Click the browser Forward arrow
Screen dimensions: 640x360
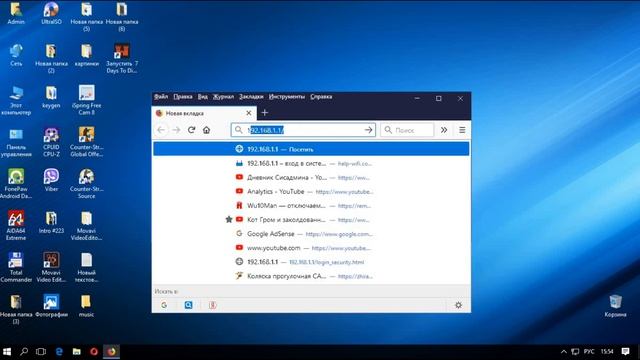tap(176, 130)
